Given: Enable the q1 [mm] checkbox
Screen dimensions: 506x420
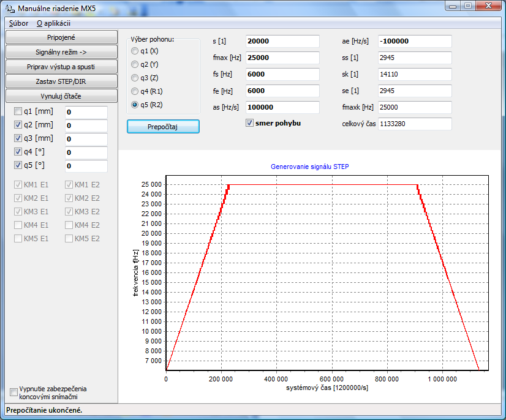Looking at the screenshot, I should coord(18,111).
